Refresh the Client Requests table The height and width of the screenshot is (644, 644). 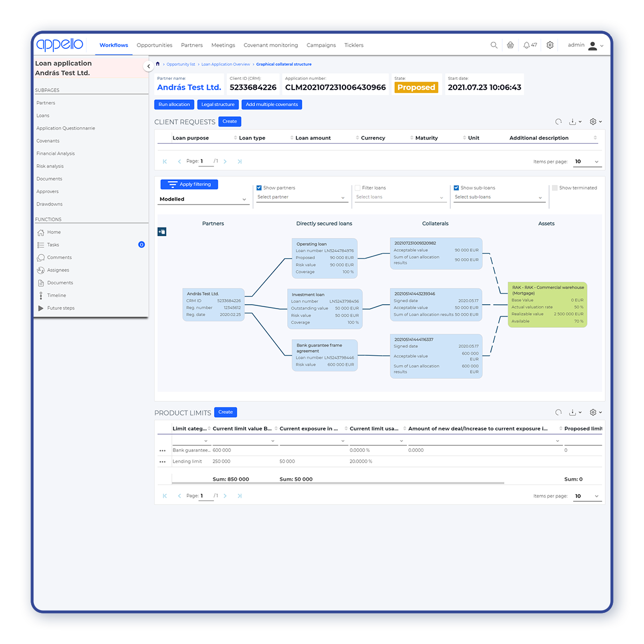[558, 122]
